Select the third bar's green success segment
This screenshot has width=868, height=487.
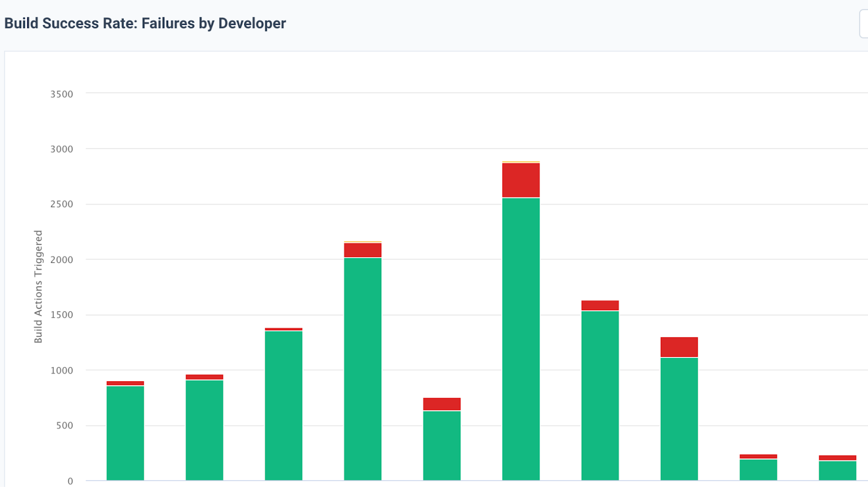tap(284, 406)
